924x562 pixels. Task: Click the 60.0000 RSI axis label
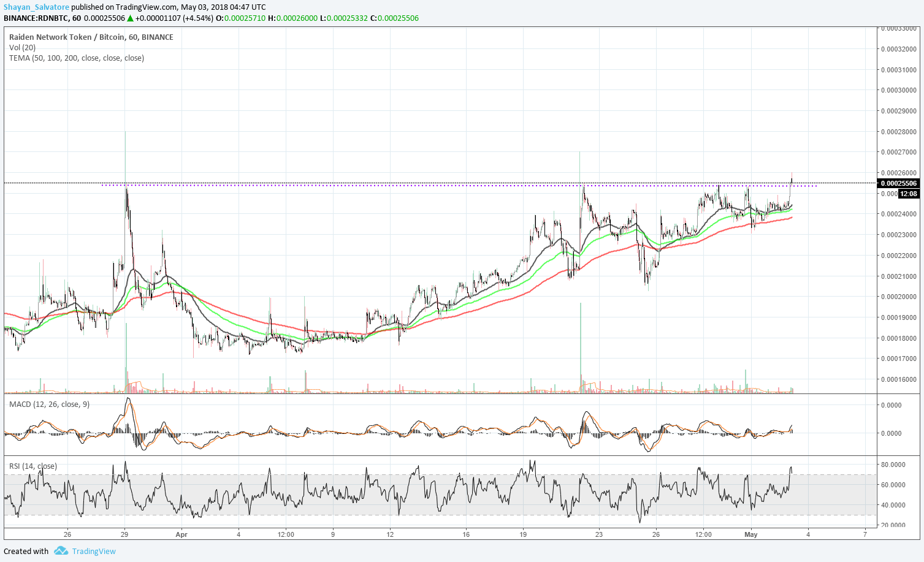click(x=893, y=485)
